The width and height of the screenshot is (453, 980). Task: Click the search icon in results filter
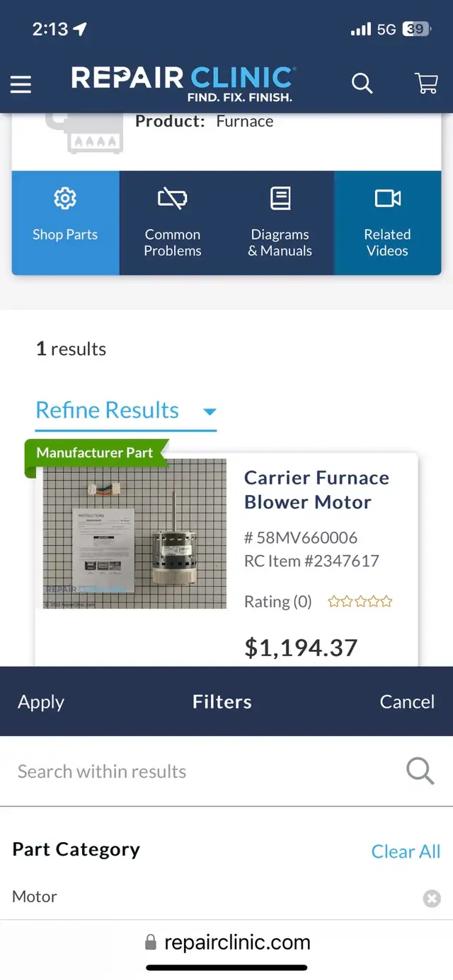click(420, 771)
